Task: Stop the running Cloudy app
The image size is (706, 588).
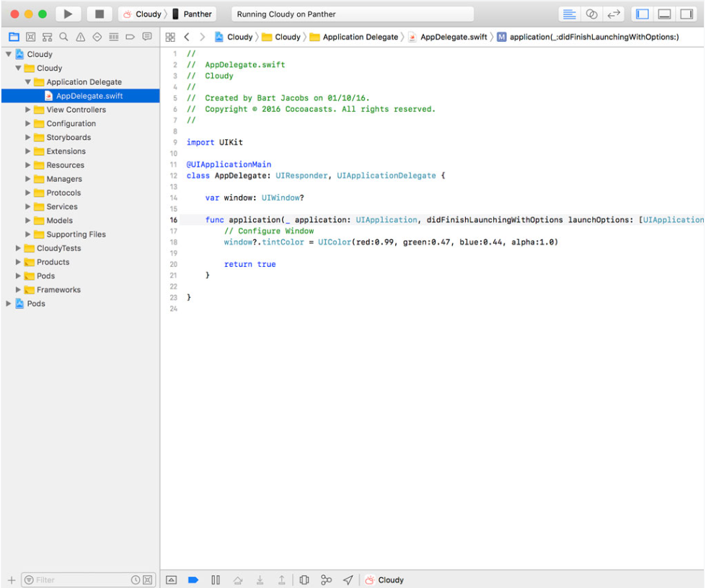Action: click(x=99, y=13)
